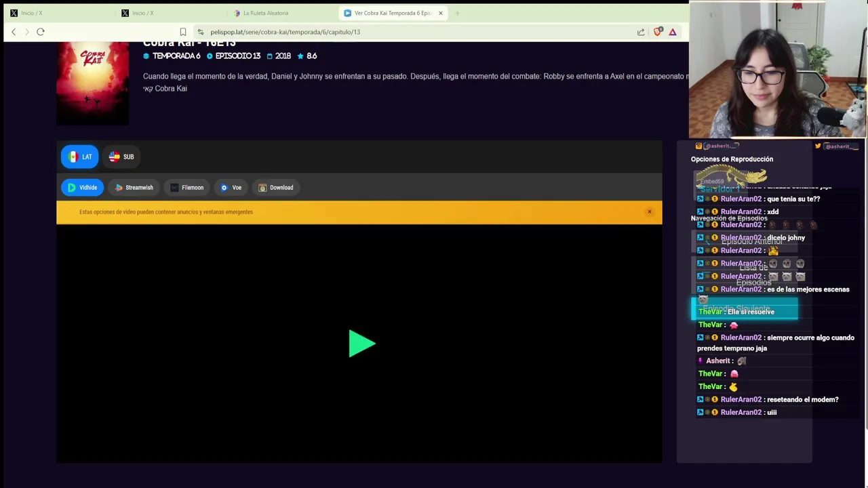This screenshot has width=868, height=488.
Task: Reload the current page
Action: point(41,32)
